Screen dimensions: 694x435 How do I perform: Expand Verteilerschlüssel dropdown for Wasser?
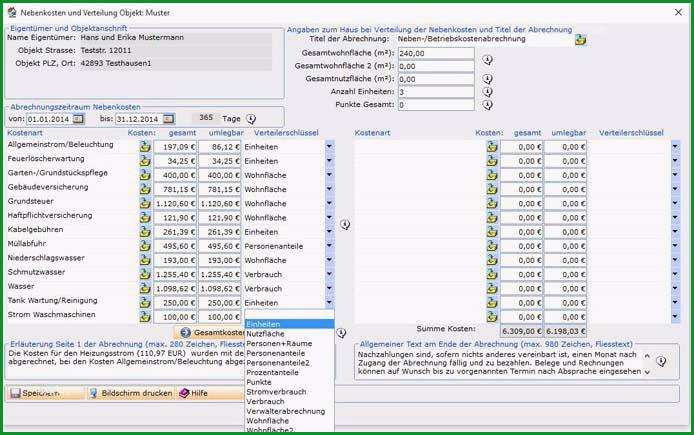pos(329,289)
